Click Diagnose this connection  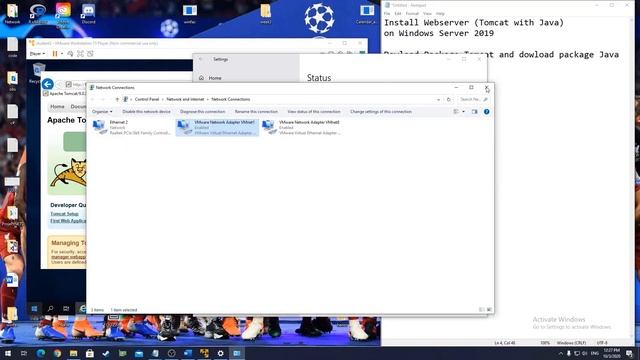coord(202,111)
